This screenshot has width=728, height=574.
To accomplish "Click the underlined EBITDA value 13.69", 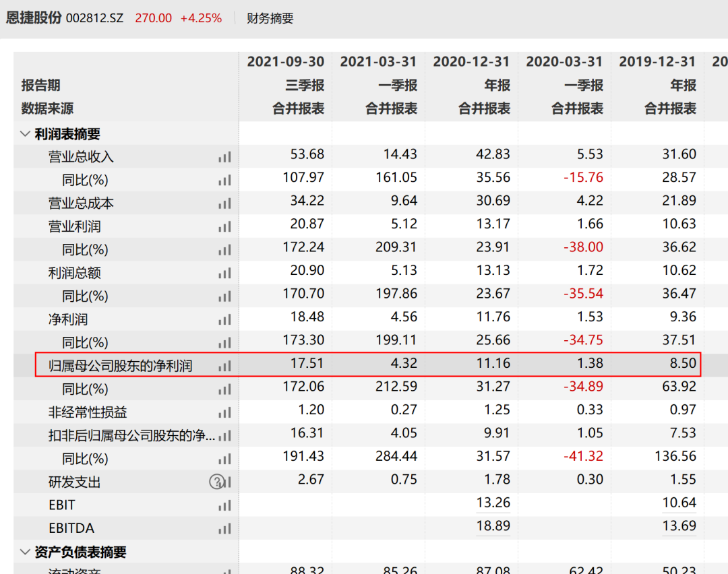I will coord(679,525).
